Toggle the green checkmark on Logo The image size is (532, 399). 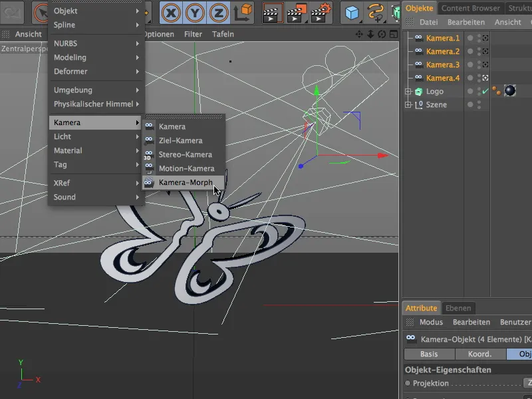485,91
